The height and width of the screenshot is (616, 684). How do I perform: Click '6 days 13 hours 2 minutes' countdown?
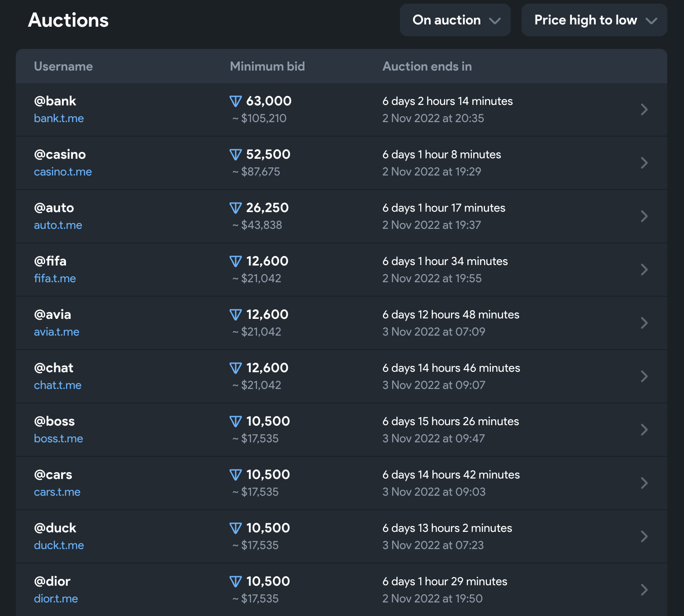pyautogui.click(x=447, y=528)
